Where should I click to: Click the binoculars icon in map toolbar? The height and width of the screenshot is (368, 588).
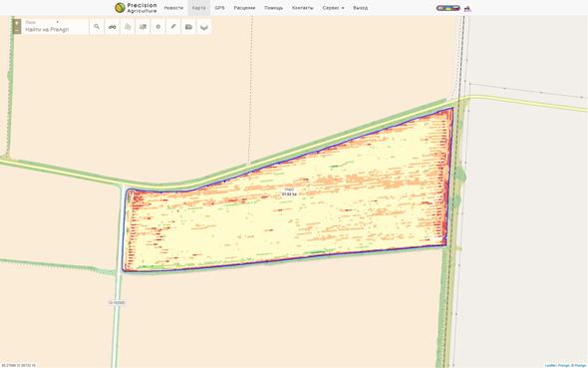pyautogui.click(x=112, y=27)
